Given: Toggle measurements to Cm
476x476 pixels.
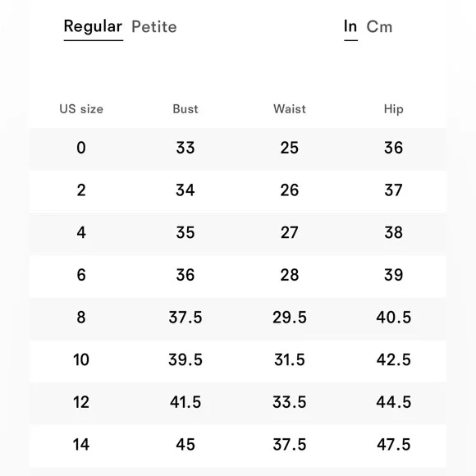Looking at the screenshot, I should coord(379,27).
